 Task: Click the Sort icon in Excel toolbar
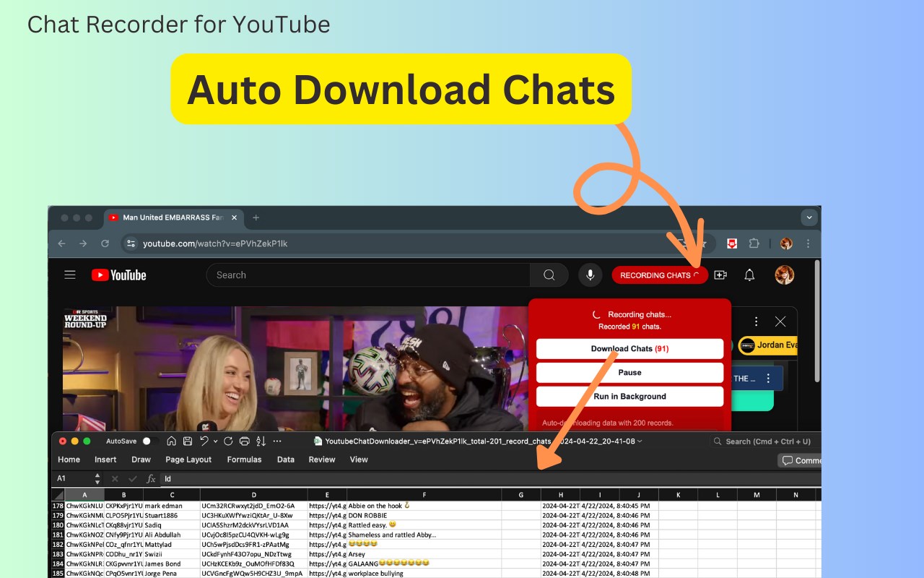(261, 441)
